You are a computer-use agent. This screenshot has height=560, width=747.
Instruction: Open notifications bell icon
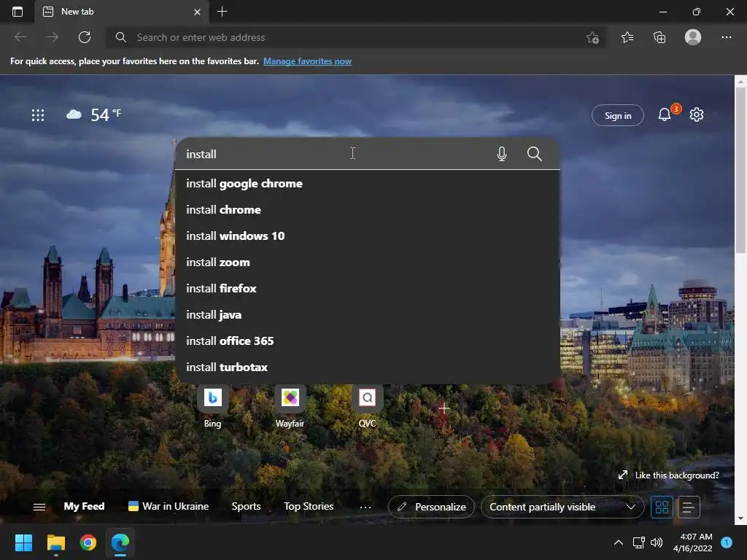[665, 114]
